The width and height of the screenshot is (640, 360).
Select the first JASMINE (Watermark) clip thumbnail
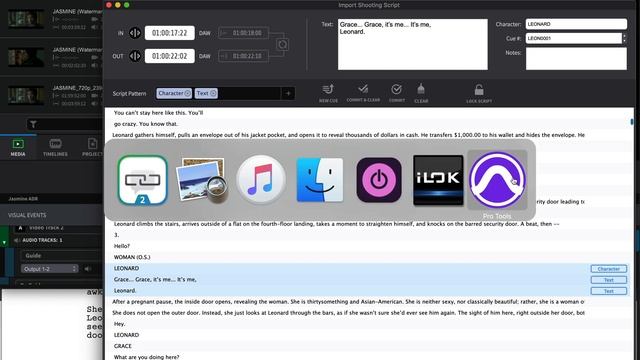point(26,19)
